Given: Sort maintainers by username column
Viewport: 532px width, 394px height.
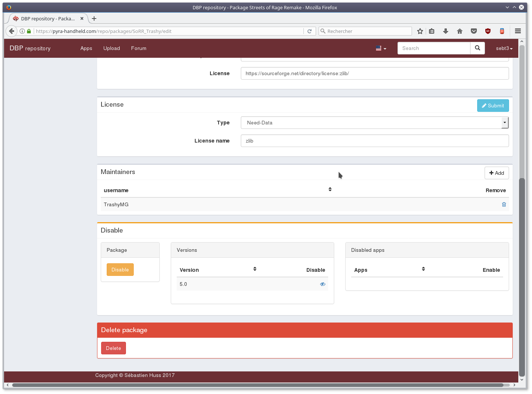Looking at the screenshot, I should [330, 190].
